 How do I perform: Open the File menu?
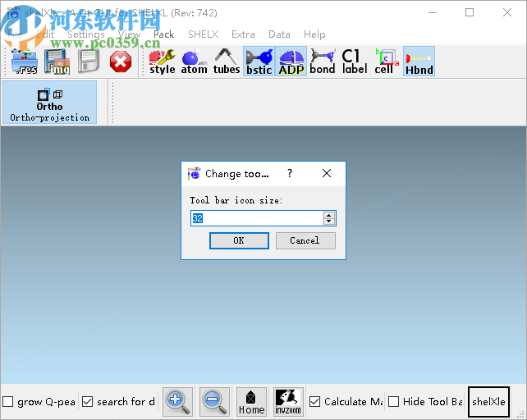(x=15, y=34)
